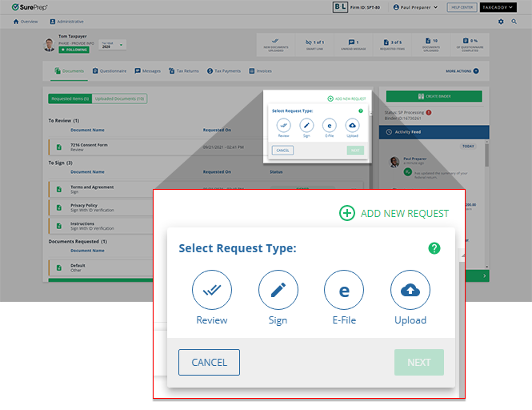Select Uploaded Documents (10) toggle

[119, 98]
